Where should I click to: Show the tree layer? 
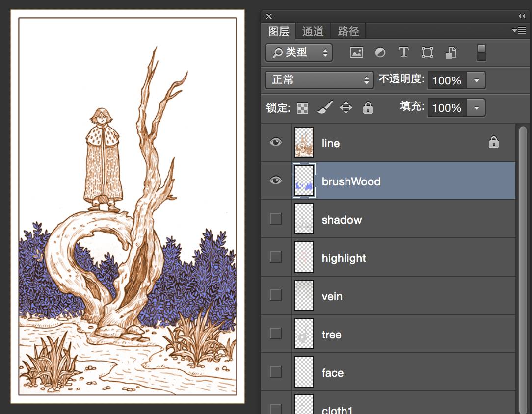(275, 334)
